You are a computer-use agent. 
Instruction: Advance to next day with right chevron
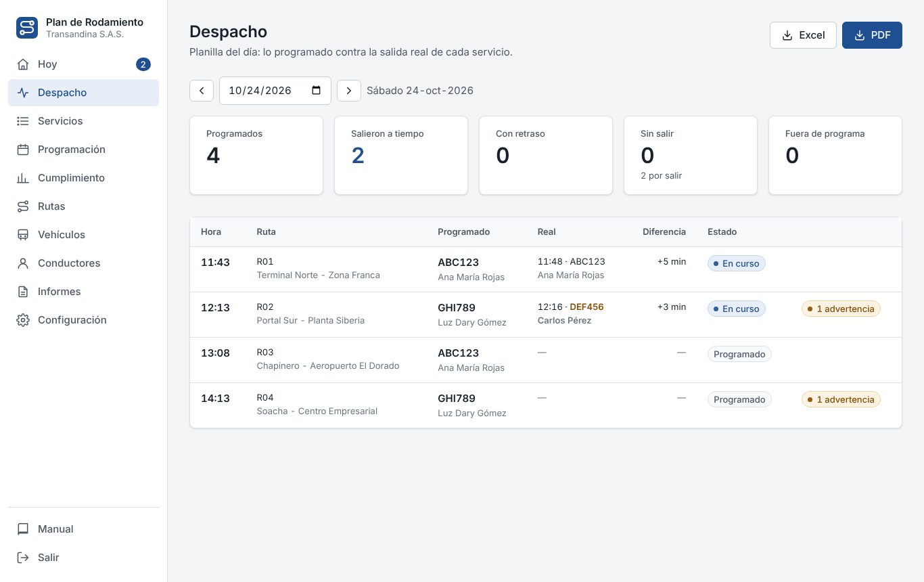click(349, 91)
